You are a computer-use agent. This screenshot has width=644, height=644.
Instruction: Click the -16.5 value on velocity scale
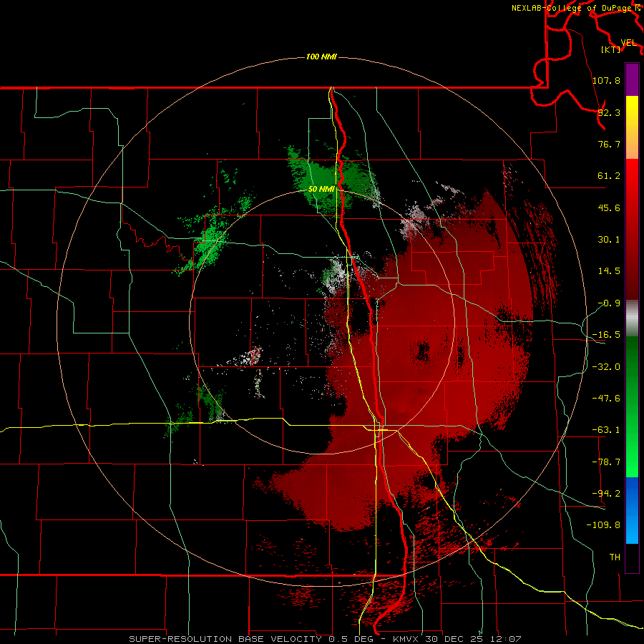[606, 335]
